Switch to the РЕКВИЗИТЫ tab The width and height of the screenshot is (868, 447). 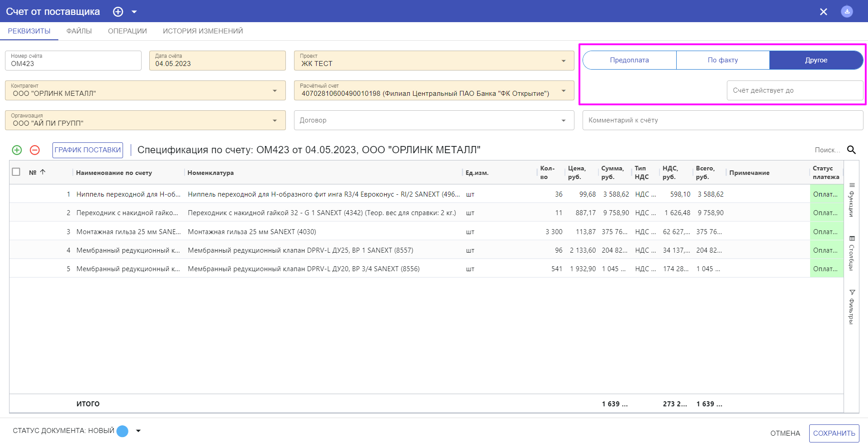tap(29, 31)
